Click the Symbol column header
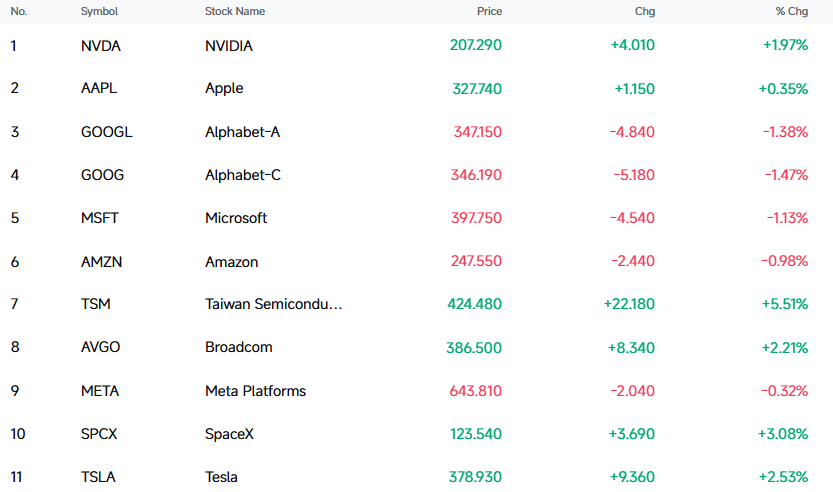The width and height of the screenshot is (833, 492). 99,11
